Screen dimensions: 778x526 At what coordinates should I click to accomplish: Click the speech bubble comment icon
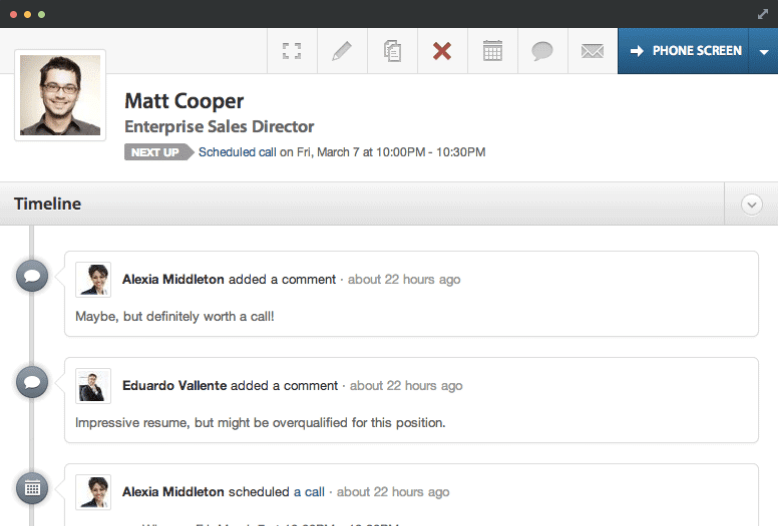click(x=542, y=51)
